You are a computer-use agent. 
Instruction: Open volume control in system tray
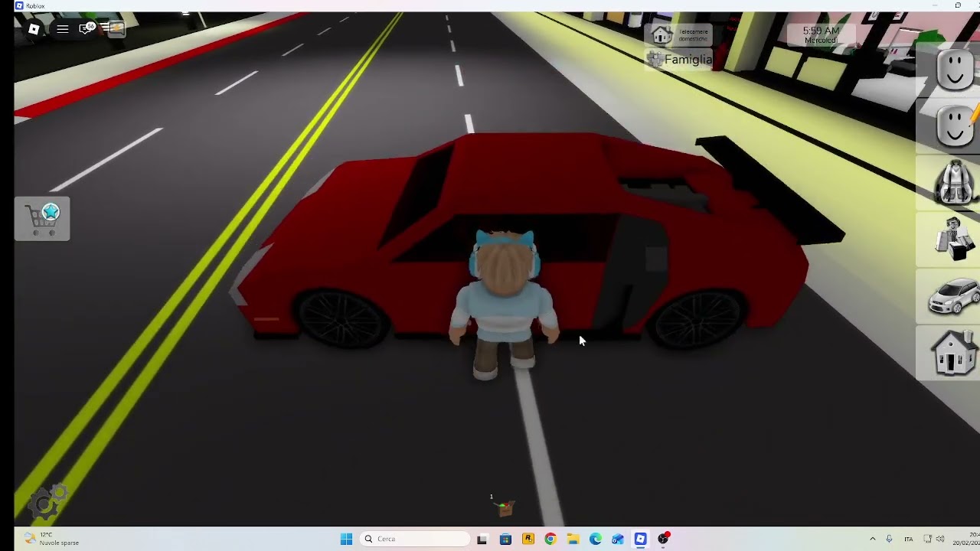click(940, 539)
